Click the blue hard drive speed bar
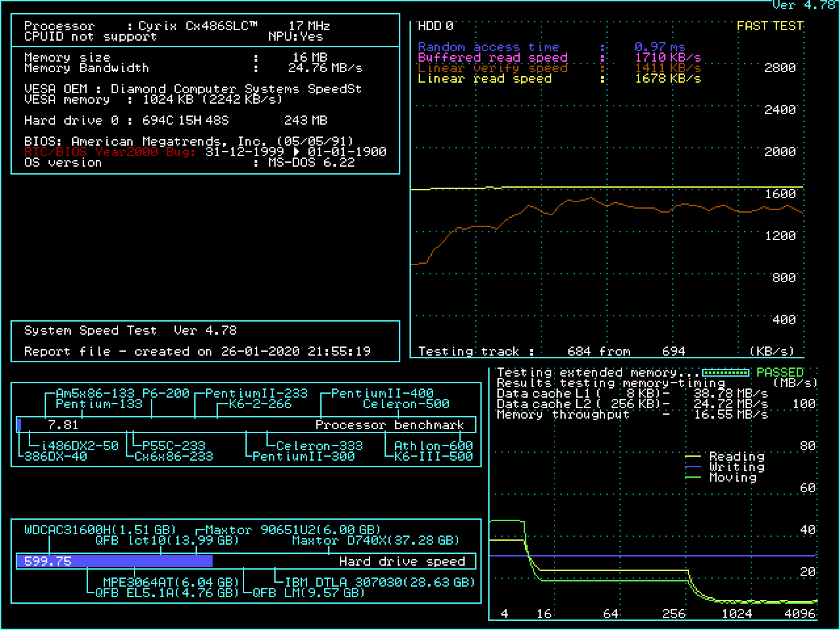This screenshot has width=840, height=630. click(x=114, y=561)
